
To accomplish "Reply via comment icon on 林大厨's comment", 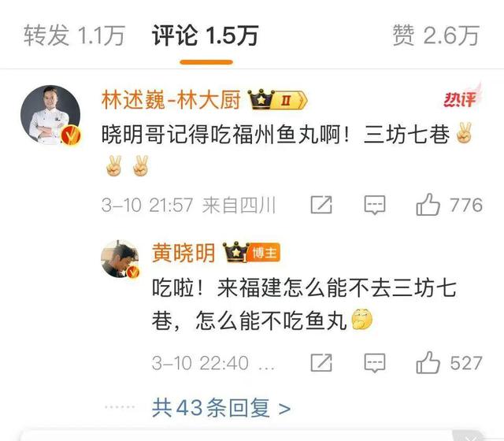I will tap(375, 205).
